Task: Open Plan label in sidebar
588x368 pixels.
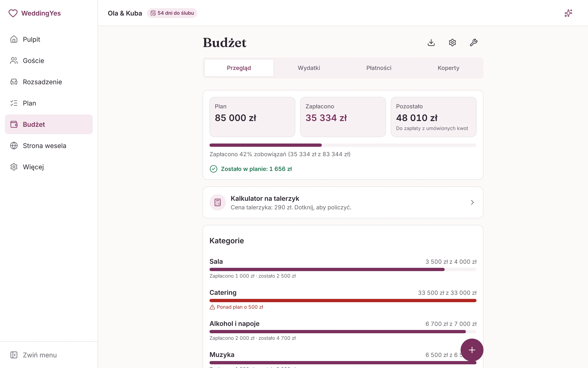Action: point(29,103)
